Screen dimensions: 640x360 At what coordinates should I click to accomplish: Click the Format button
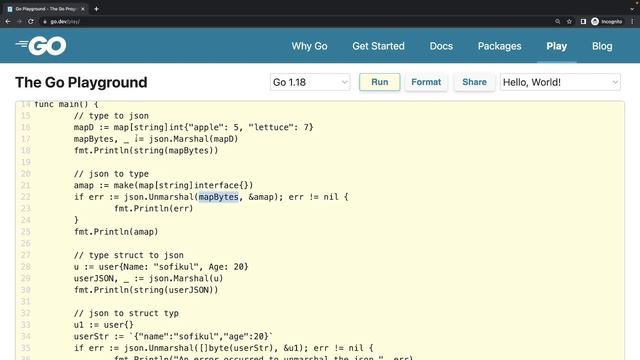426,82
